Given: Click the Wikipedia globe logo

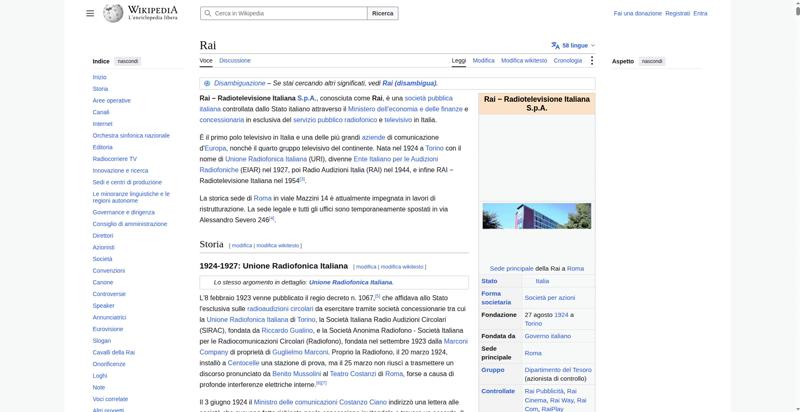Looking at the screenshot, I should point(113,13).
